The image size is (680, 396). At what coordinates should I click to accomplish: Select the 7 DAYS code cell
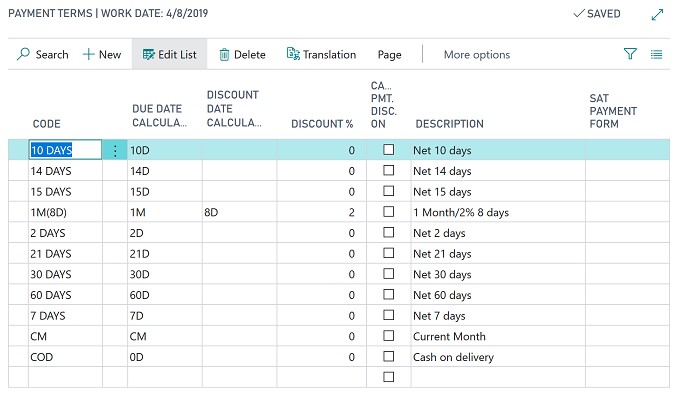[x=65, y=315]
